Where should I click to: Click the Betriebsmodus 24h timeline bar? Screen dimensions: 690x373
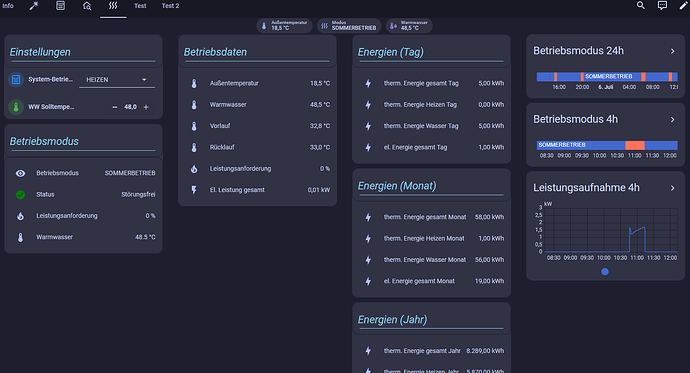tap(607, 77)
